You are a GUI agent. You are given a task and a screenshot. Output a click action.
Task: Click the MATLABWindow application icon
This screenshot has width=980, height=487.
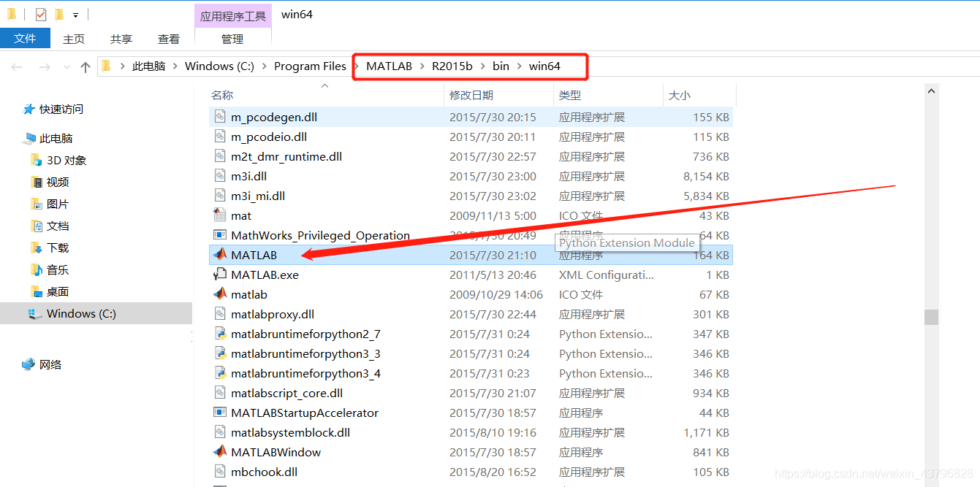[220, 452]
